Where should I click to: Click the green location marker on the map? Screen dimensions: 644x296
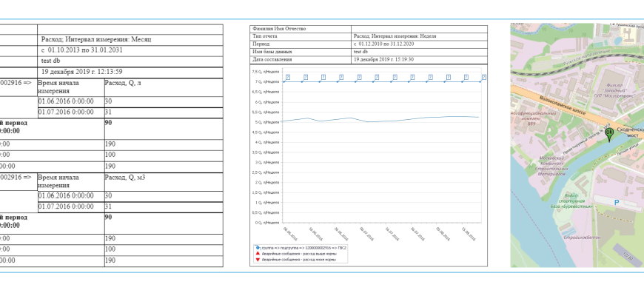click(x=608, y=134)
